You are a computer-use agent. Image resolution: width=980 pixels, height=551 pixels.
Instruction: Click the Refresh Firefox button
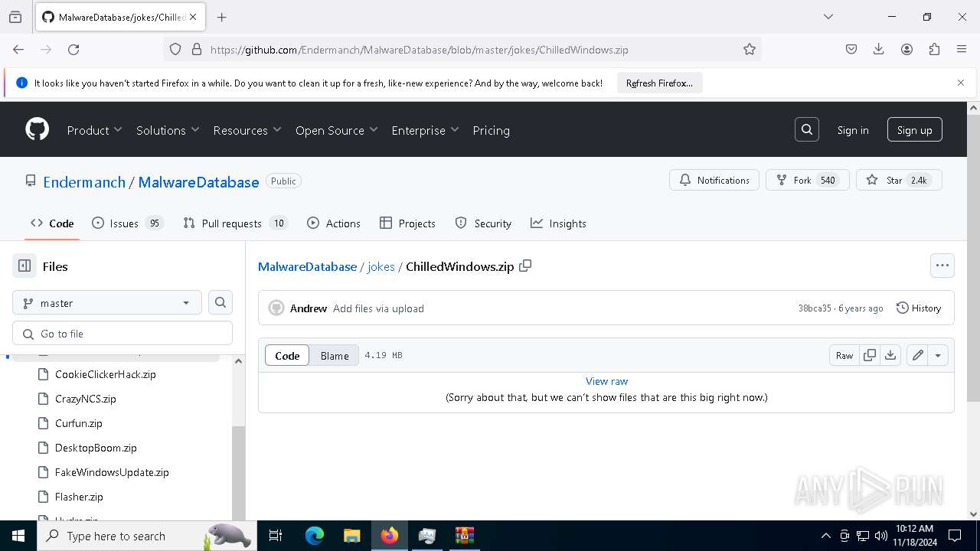(x=659, y=83)
